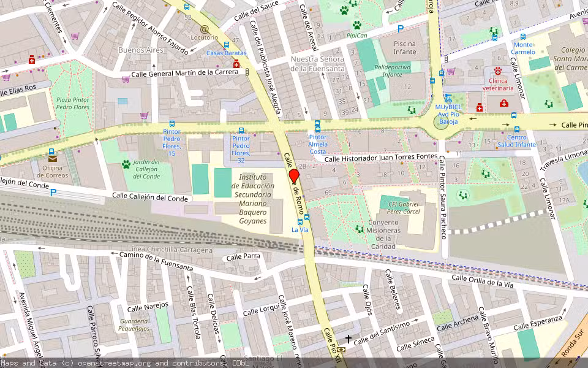This screenshot has width=588, height=368.
Task: Click the pharmacy cross near Calle Elías Ros
Action: [32, 61]
